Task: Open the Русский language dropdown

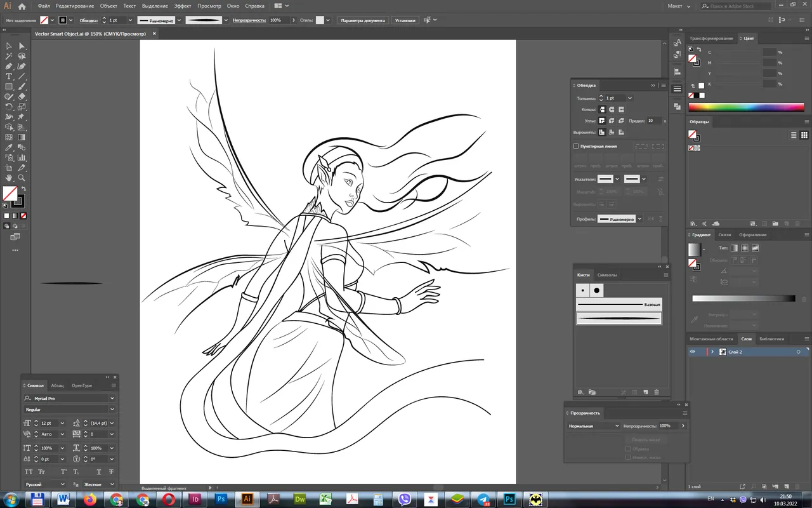Action: tap(62, 485)
